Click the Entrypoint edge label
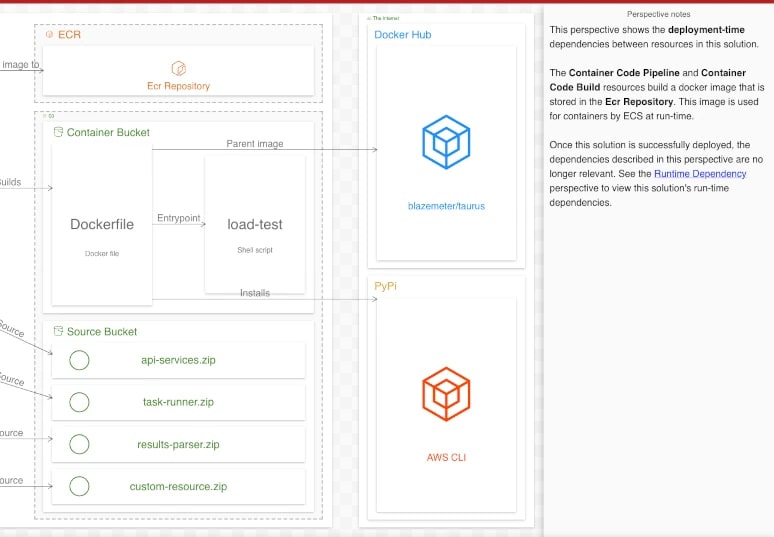 coord(178,218)
